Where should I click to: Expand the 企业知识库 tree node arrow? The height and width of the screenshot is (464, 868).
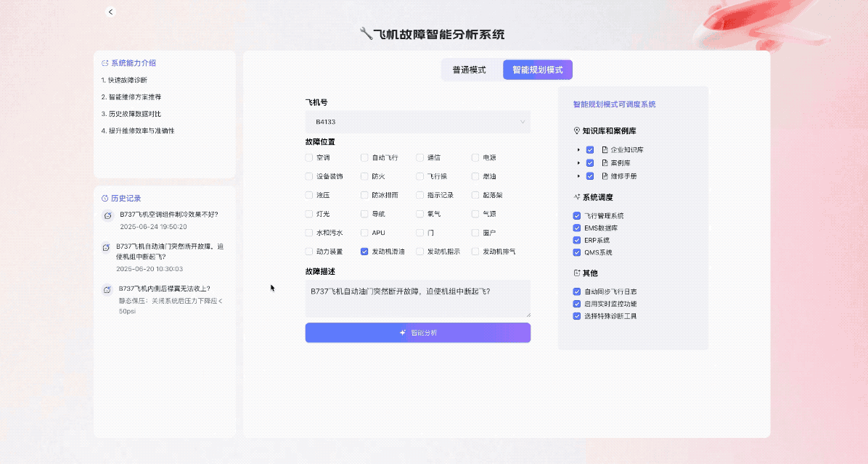click(x=578, y=150)
